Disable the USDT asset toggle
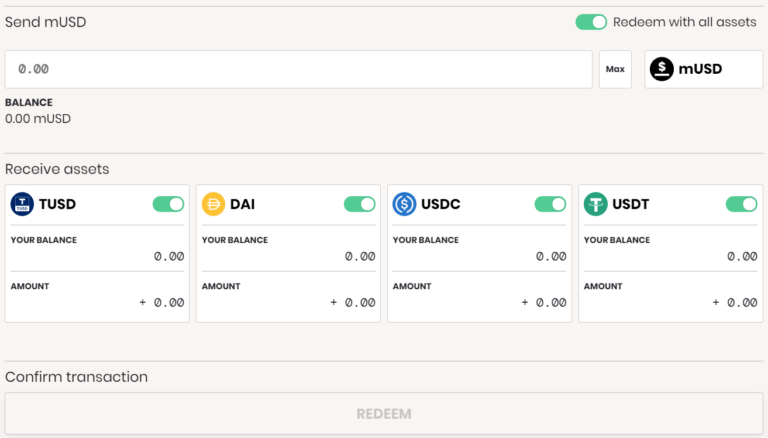768x438 pixels. click(x=742, y=204)
